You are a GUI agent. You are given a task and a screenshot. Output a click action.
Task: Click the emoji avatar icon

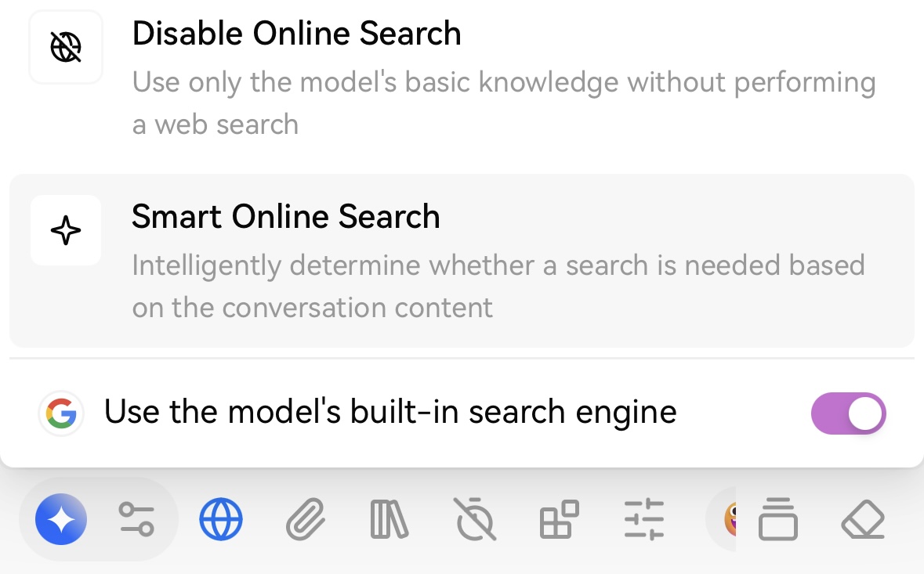coord(730,519)
